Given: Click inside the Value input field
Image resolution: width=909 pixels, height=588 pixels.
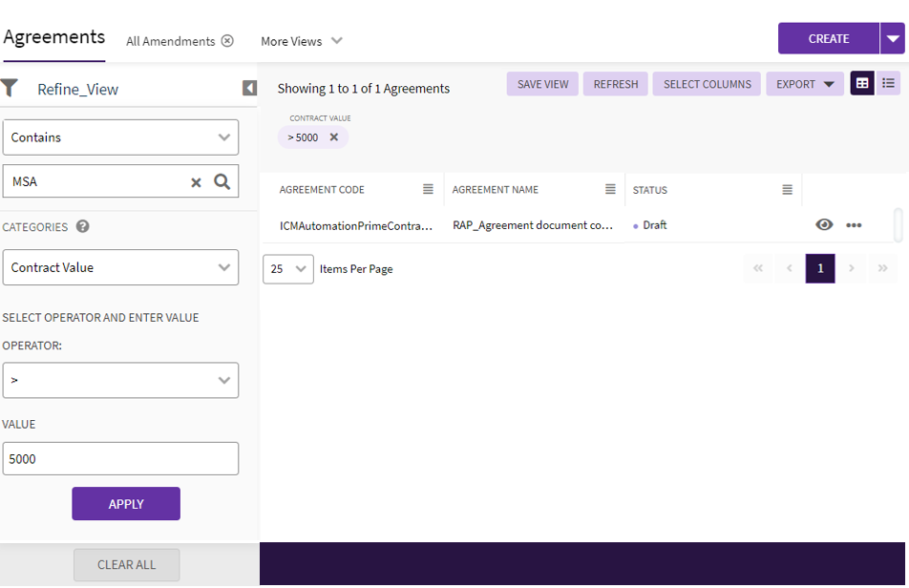Looking at the screenshot, I should pos(120,459).
